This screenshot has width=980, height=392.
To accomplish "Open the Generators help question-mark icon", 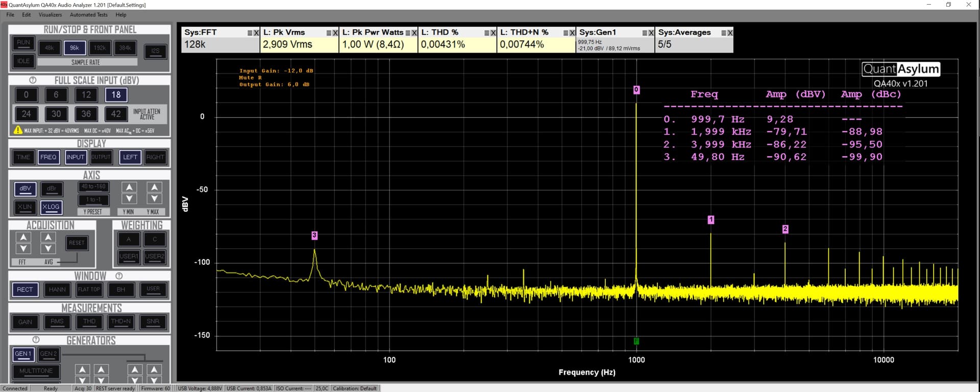I will (36, 340).
